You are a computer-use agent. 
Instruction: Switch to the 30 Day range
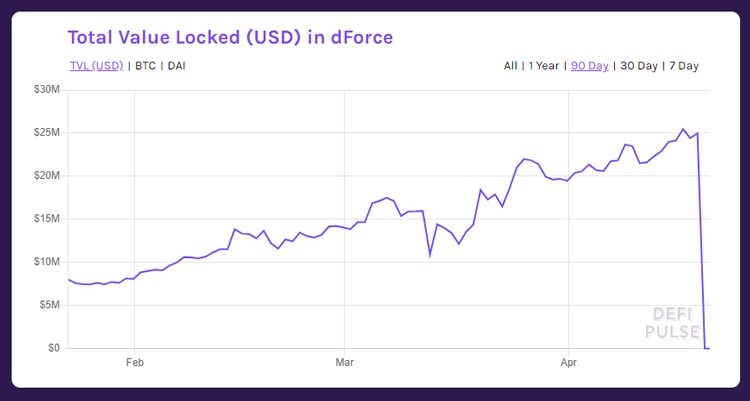[x=639, y=66]
